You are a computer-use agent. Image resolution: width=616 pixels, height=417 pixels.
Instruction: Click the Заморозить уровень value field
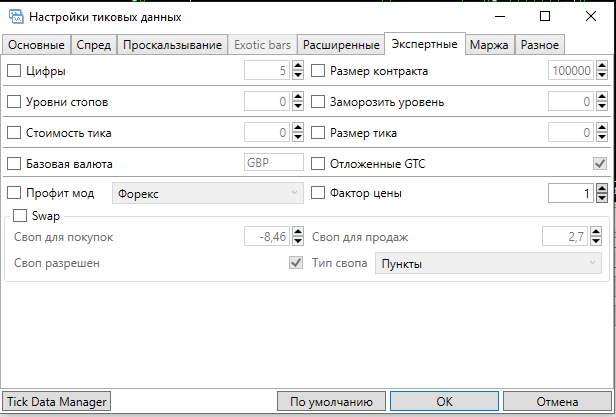coord(571,101)
